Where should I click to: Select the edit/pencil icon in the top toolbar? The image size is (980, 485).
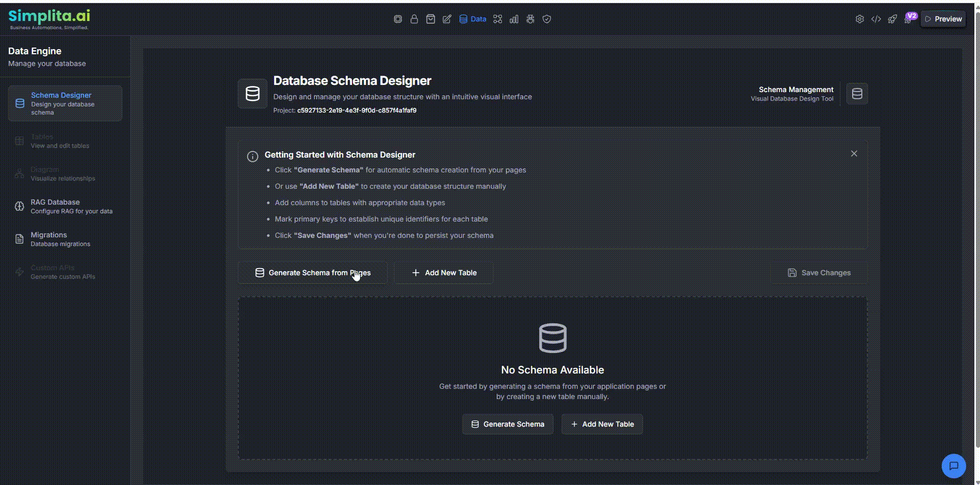coord(447,19)
